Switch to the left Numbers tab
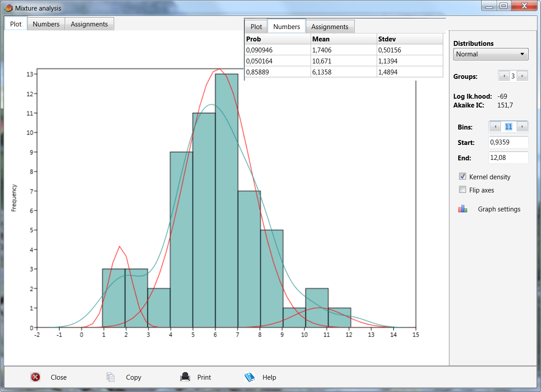The width and height of the screenshot is (541, 392). (46, 24)
